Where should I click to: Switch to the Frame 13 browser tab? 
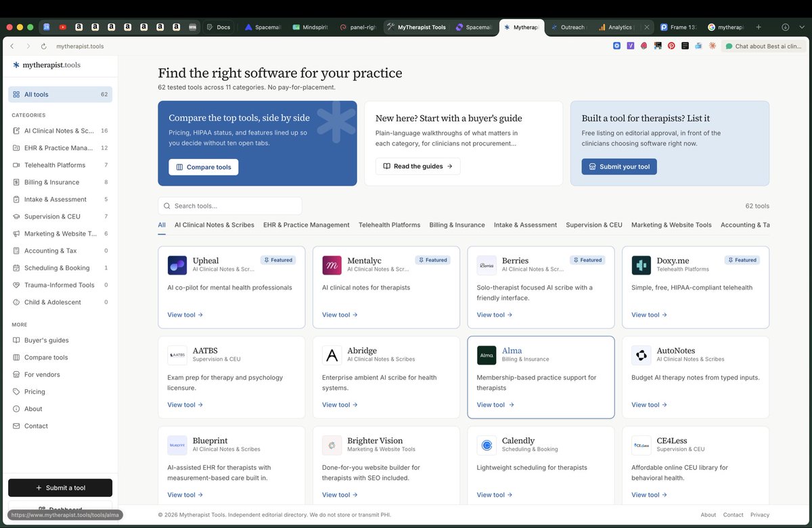click(679, 27)
